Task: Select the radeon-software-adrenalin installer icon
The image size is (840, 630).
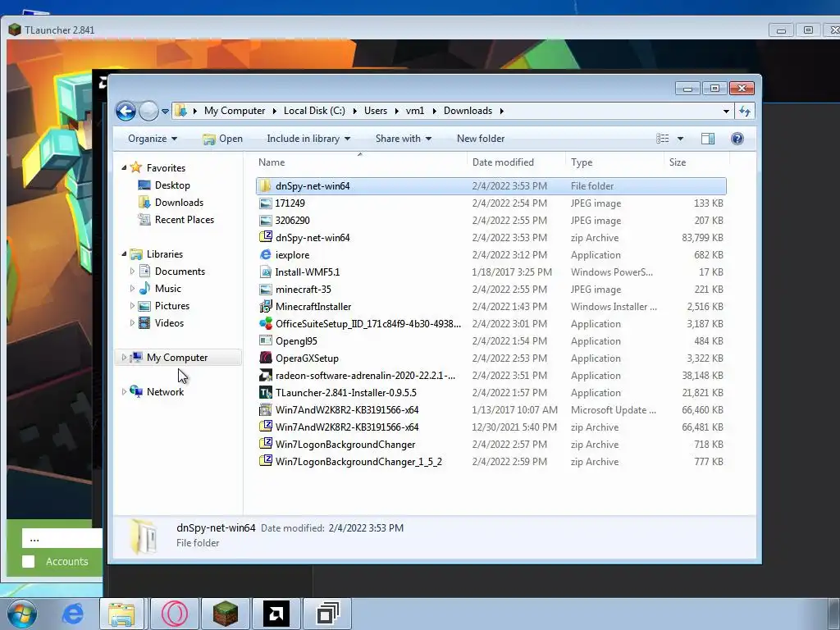Action: coord(265,376)
